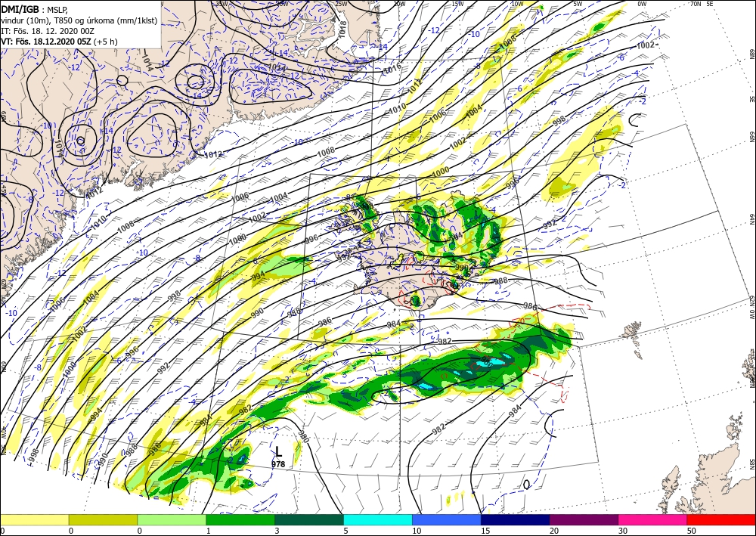Click the '50' legend scale number
The image size is (756, 536).
(692, 531)
